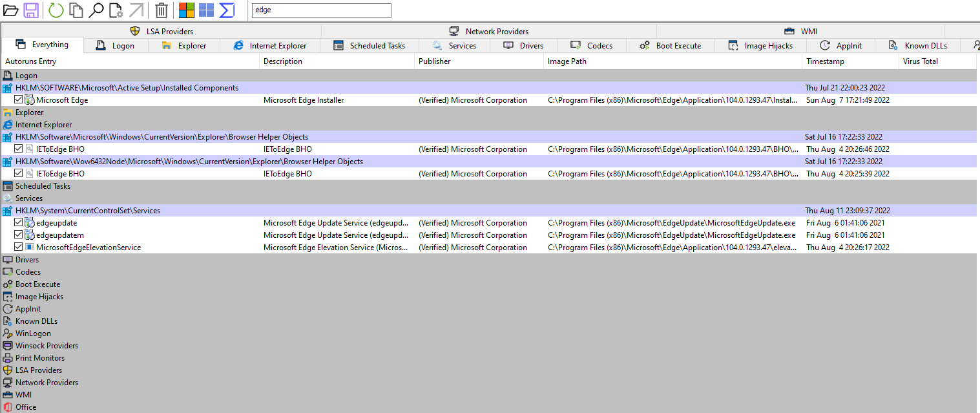
Task: Open the Boot Execute tab
Action: point(671,45)
